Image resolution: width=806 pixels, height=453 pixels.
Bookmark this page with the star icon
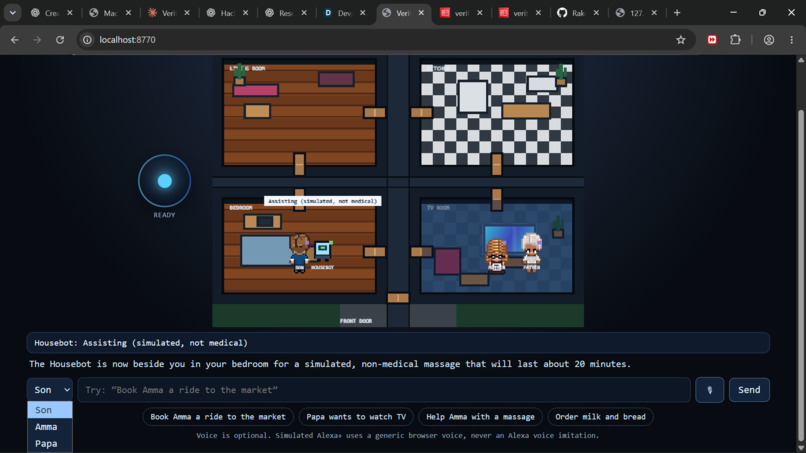point(681,40)
